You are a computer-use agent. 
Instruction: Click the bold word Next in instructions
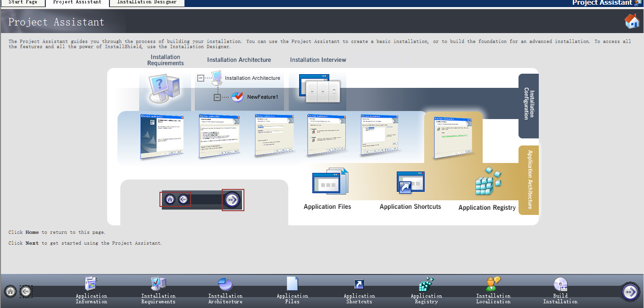32,243
